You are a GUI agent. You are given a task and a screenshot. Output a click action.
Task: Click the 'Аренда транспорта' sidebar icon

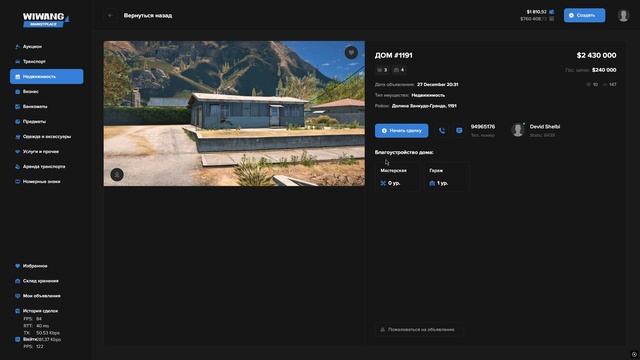pyautogui.click(x=18, y=167)
